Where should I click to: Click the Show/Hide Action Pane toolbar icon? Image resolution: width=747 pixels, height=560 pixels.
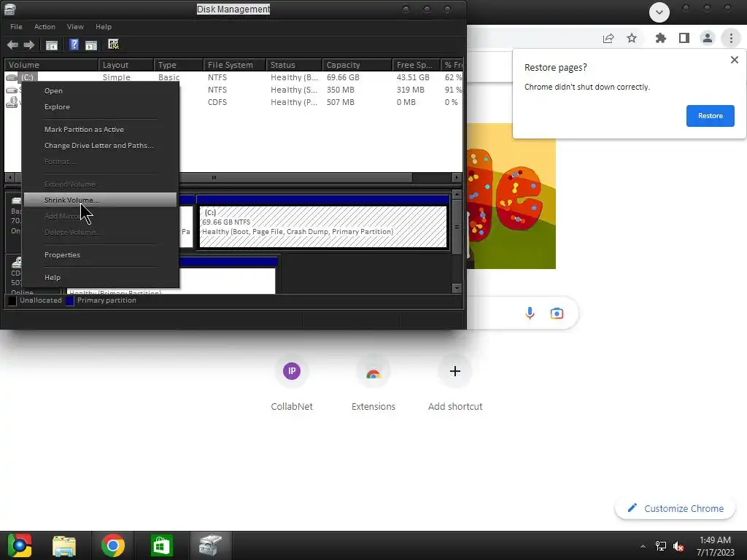pyautogui.click(x=91, y=45)
